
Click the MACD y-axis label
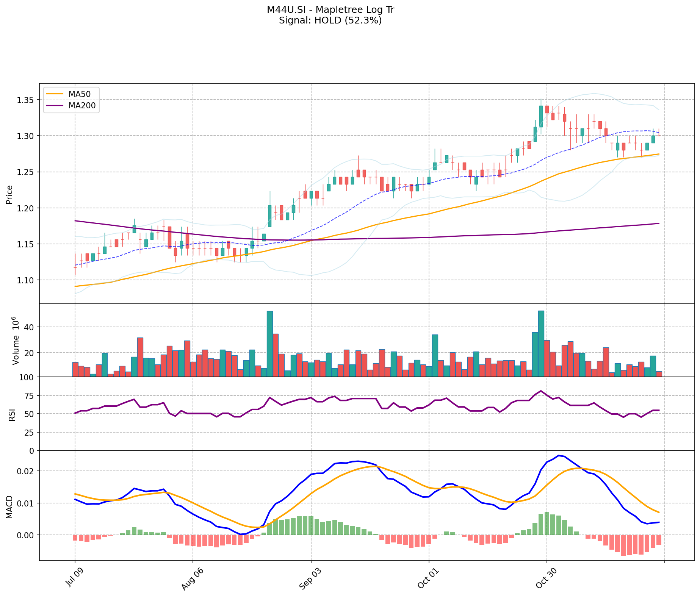(x=9, y=506)
